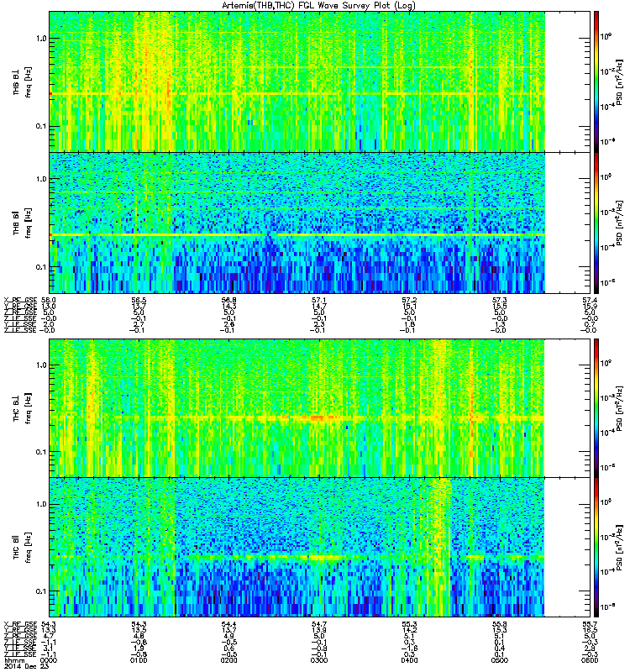Click THB X_RE_GSE value 56.0

[x=49, y=301]
